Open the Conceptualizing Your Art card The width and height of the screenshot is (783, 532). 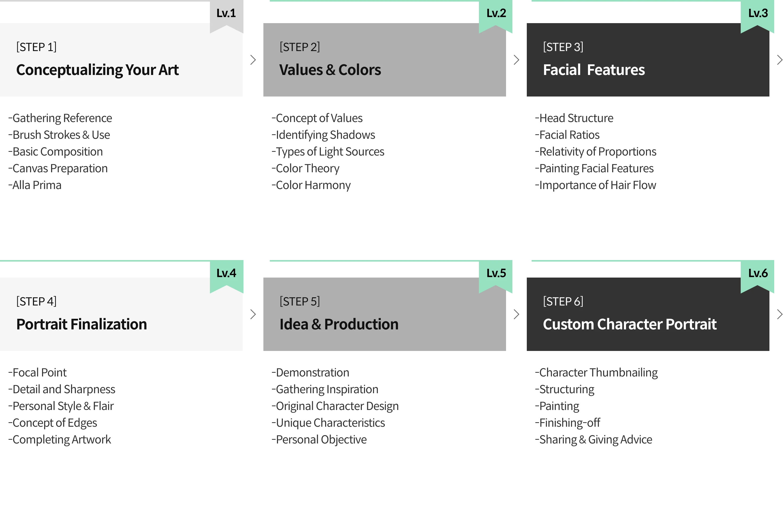click(x=121, y=60)
